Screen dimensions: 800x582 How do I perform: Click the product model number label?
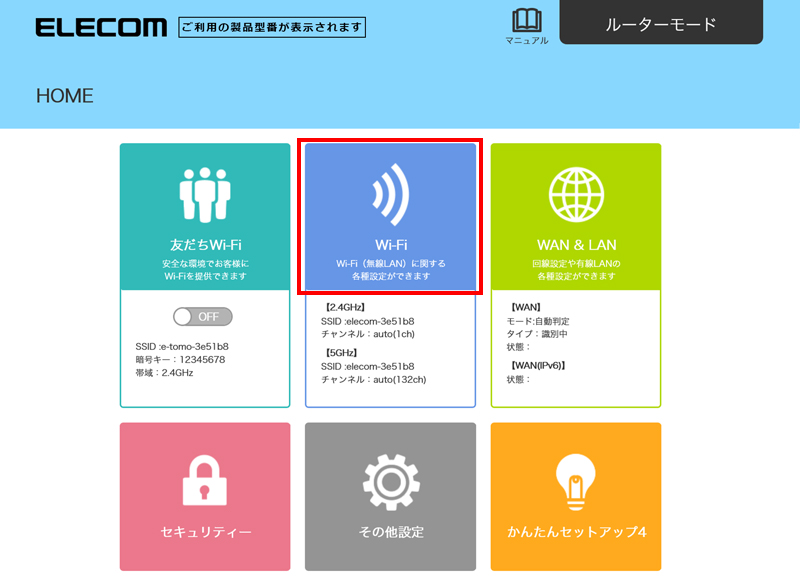[x=272, y=27]
